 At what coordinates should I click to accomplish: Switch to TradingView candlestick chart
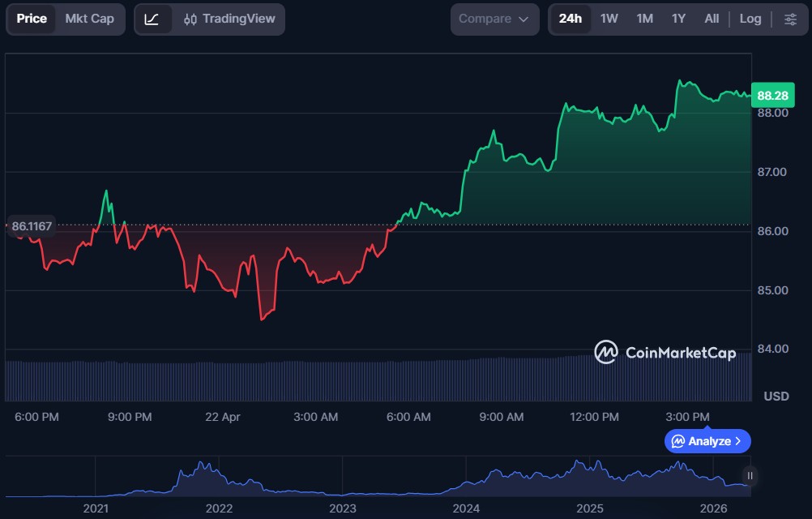tap(229, 19)
